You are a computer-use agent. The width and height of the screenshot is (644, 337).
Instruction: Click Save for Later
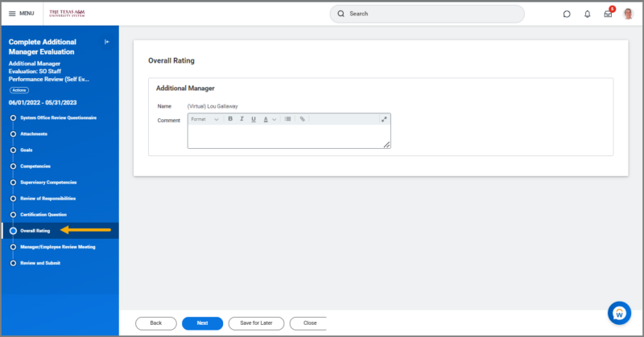[x=256, y=323]
